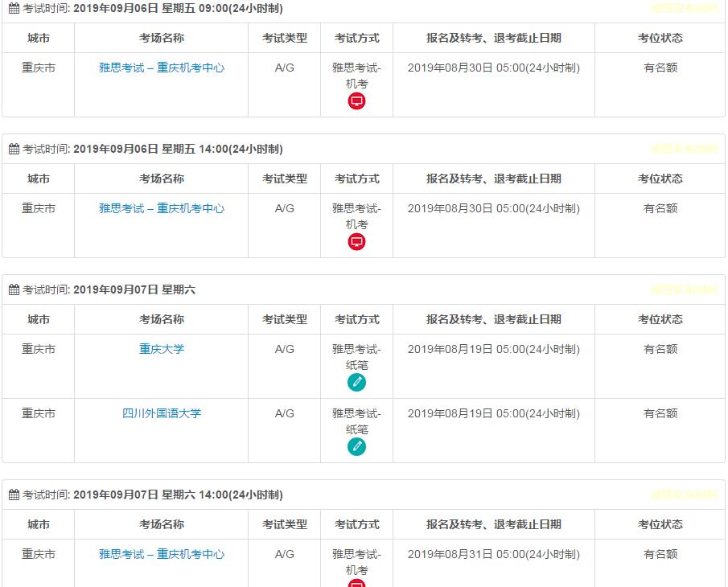728x587 pixels.
Task: Click 有名额 status in 四川外国语大学 row
Action: click(660, 414)
